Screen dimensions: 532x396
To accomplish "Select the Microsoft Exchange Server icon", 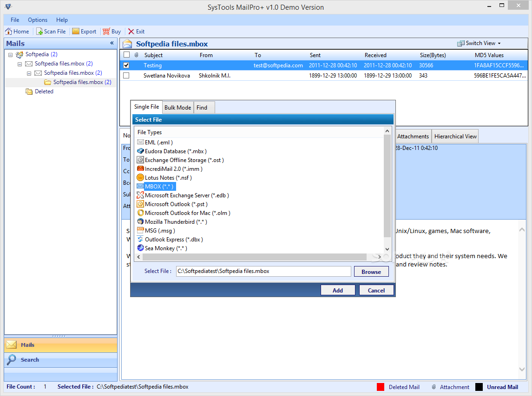I will click(140, 195).
